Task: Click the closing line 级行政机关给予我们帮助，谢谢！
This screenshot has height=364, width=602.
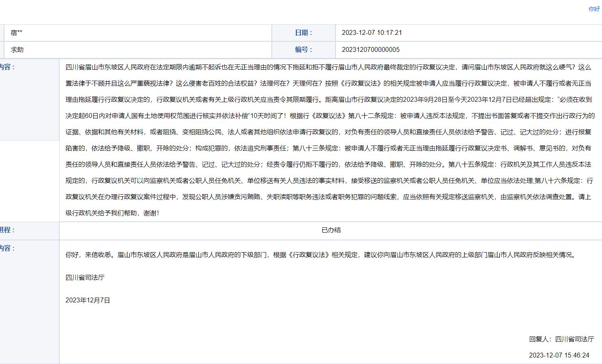Action: [113, 213]
